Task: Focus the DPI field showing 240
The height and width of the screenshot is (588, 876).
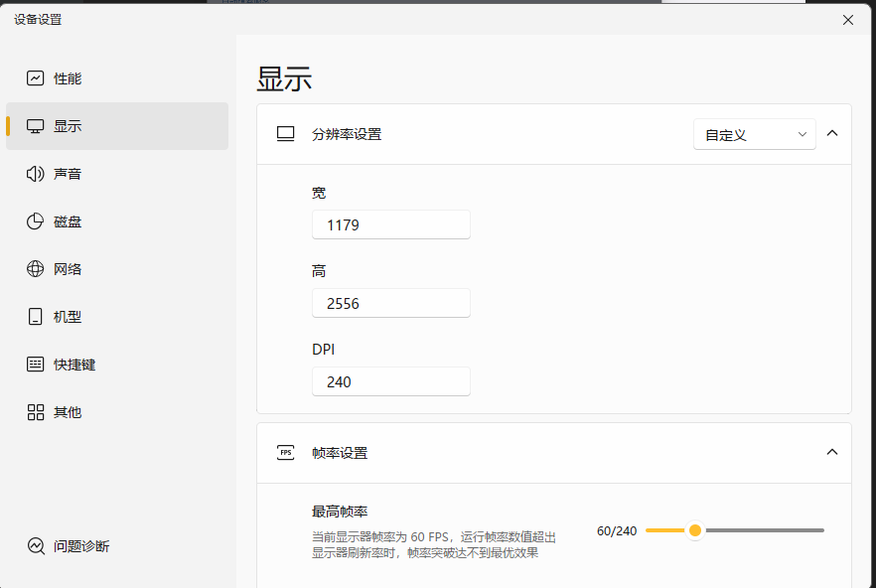Action: (390, 382)
